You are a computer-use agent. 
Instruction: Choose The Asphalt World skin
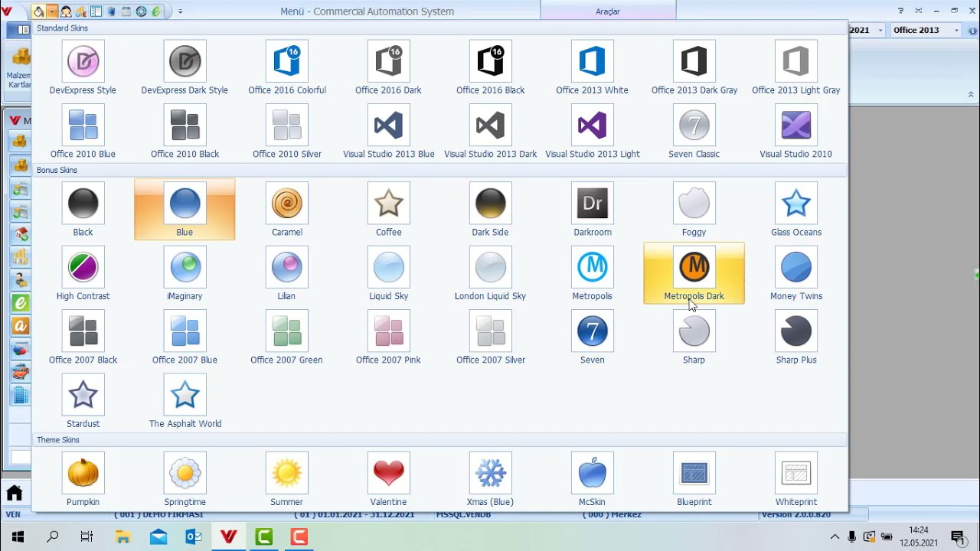[185, 400]
